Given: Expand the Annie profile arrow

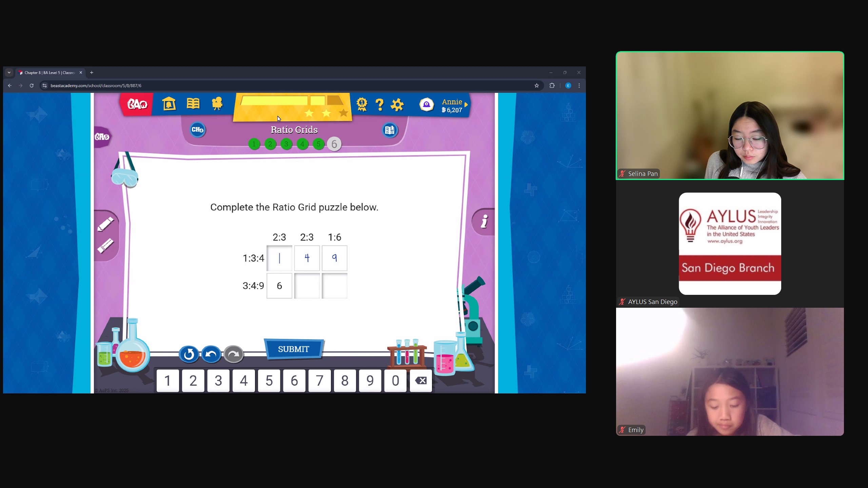Looking at the screenshot, I should click(466, 105).
